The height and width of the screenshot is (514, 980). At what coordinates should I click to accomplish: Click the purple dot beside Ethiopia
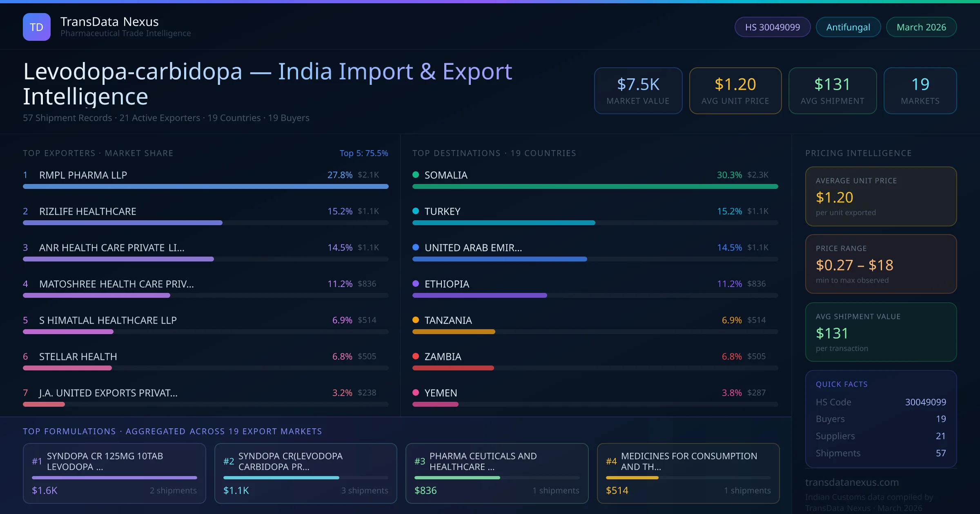pos(416,284)
